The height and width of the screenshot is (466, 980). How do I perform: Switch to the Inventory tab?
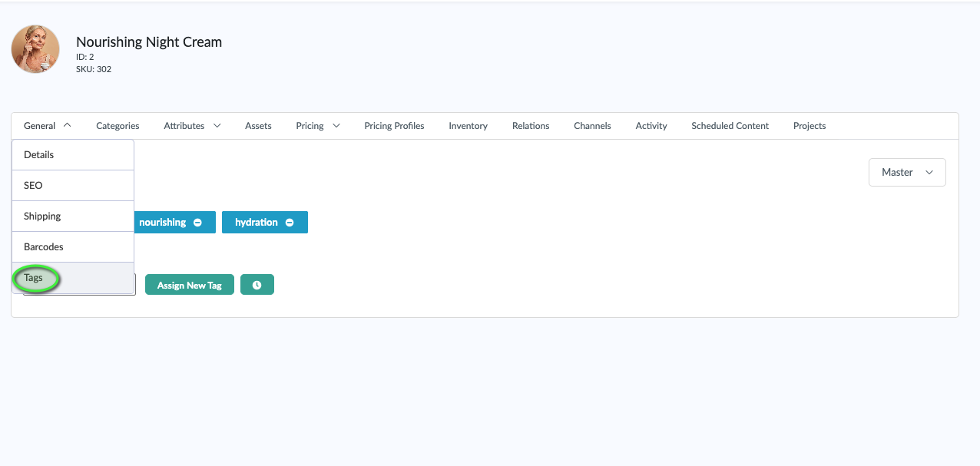pyautogui.click(x=468, y=126)
